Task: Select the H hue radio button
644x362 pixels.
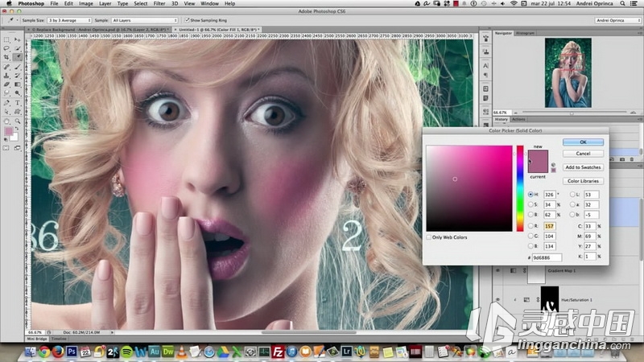Action: click(x=530, y=194)
